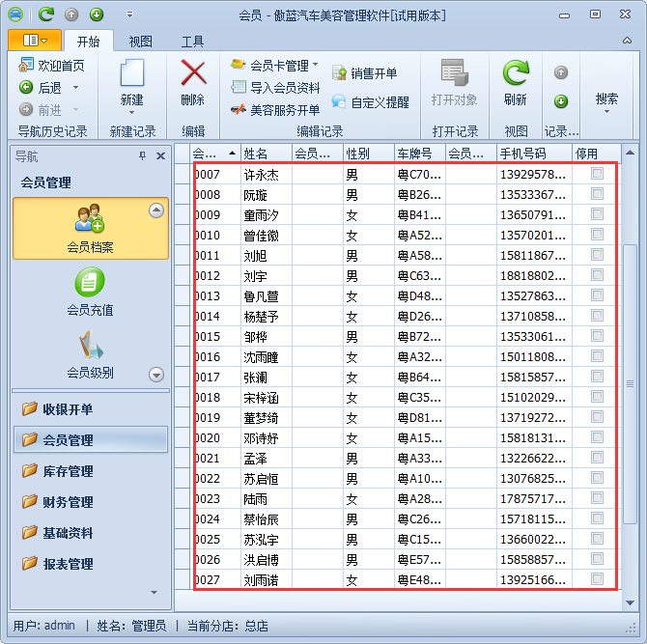647x644 pixels.
Task: Expand the 会员卡管理 dropdown
Action: 316,66
